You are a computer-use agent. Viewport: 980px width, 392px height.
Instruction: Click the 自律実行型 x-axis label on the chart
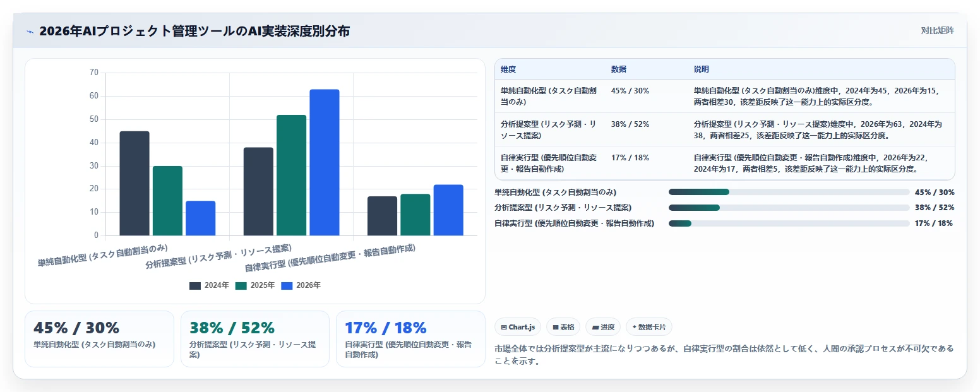330,258
